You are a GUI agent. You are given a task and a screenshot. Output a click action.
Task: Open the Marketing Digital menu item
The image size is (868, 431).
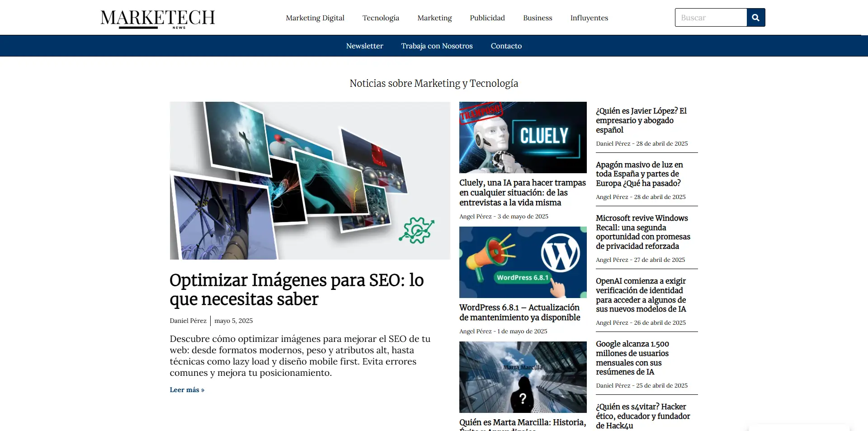tap(315, 18)
